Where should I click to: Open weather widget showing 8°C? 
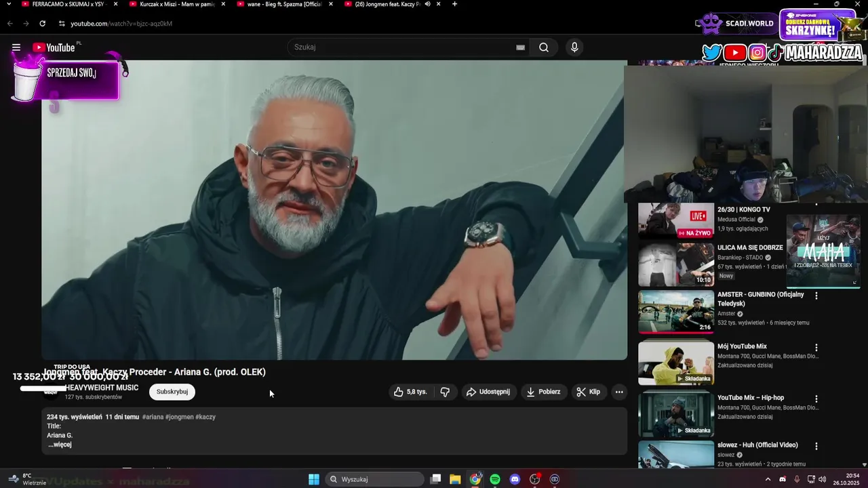(26, 479)
